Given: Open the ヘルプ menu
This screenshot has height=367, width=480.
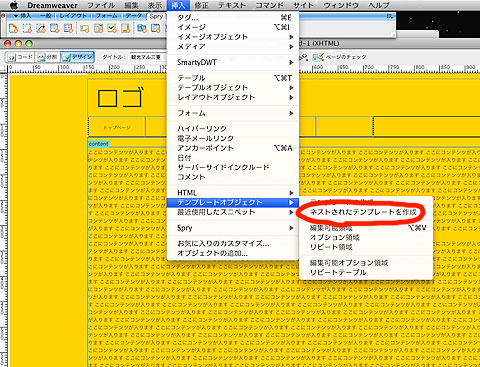Looking at the screenshot, I should pyautogui.click(x=379, y=5).
